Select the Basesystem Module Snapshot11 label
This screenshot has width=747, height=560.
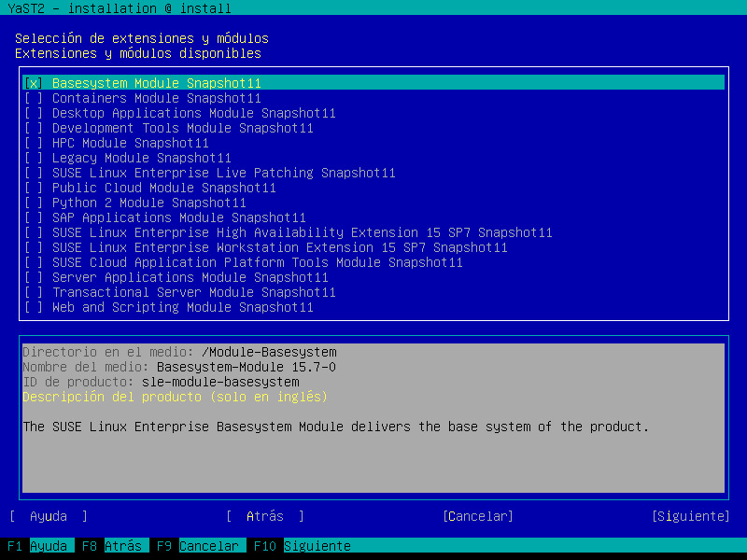(x=157, y=83)
